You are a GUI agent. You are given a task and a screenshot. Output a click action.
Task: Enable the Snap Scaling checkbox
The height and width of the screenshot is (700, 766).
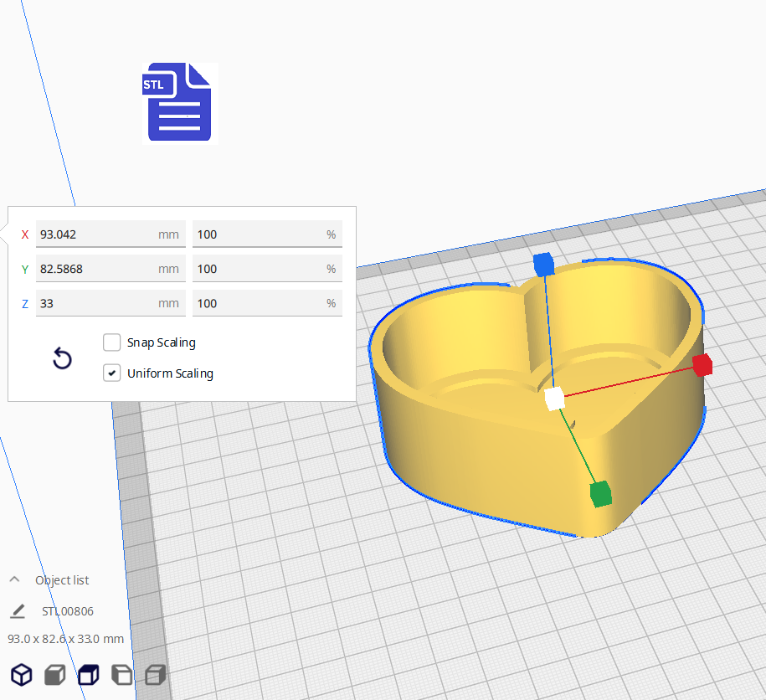(x=111, y=342)
